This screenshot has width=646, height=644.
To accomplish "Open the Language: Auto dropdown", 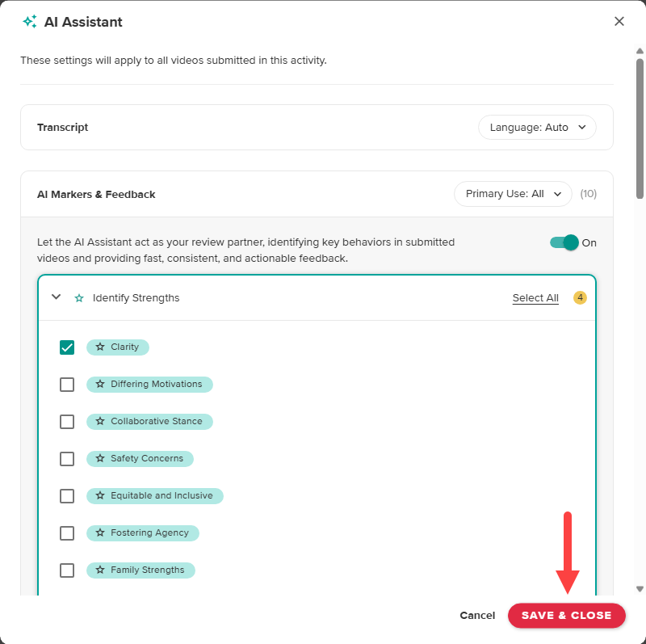I will 537,127.
